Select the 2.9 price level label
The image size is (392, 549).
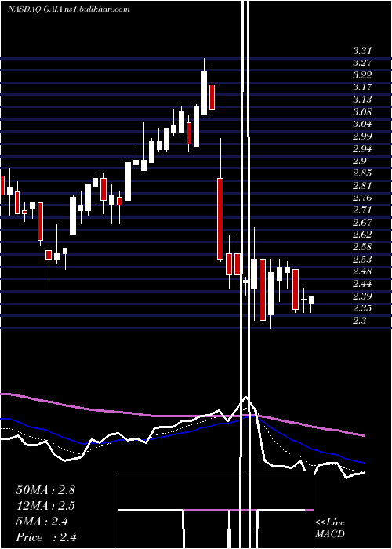pyautogui.click(x=359, y=161)
